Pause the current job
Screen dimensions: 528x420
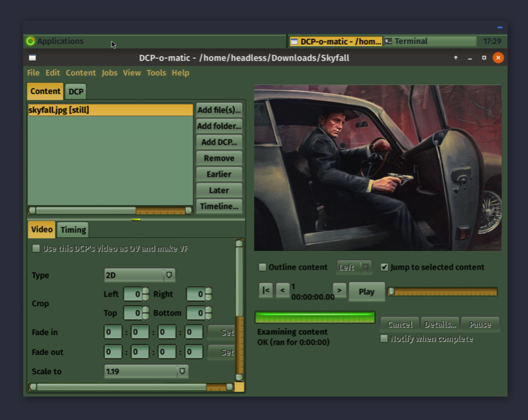point(480,324)
